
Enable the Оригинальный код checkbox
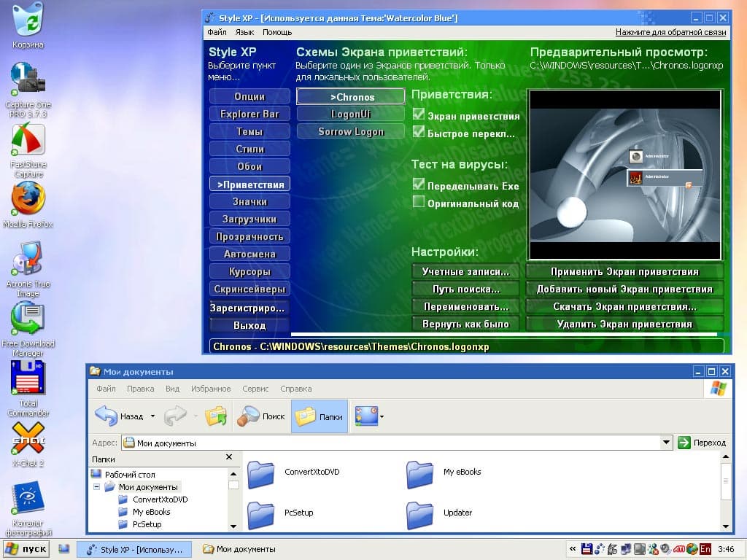point(418,202)
